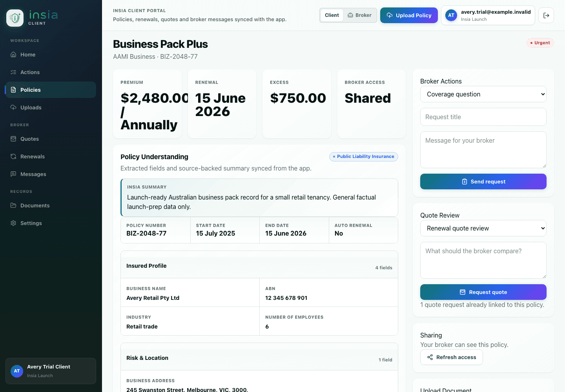This screenshot has height=392, width=565.
Task: Click the Business Pack Plus title
Action: 160,44
